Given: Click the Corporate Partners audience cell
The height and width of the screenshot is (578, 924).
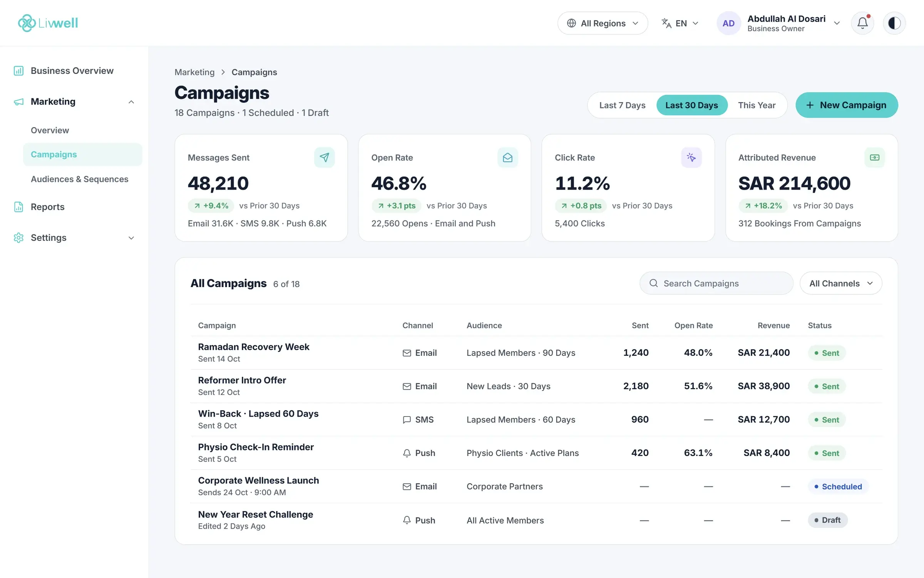Looking at the screenshot, I should tap(504, 487).
